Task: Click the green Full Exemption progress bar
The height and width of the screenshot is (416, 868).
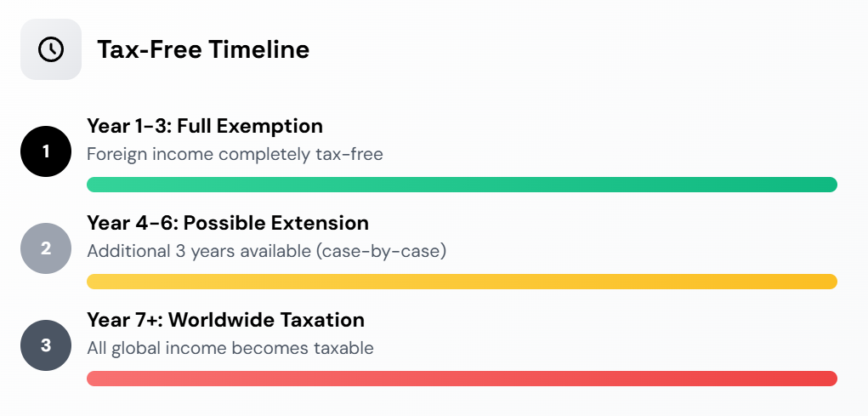Action: click(x=462, y=185)
